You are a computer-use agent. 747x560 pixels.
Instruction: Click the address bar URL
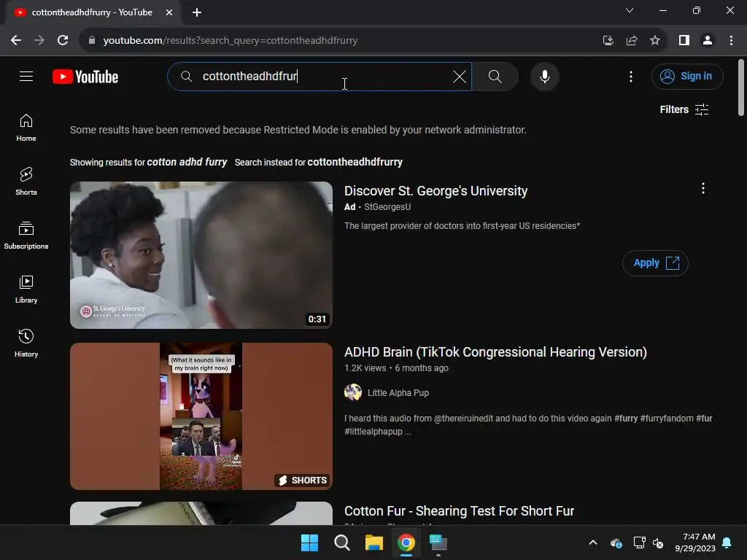pyautogui.click(x=231, y=41)
